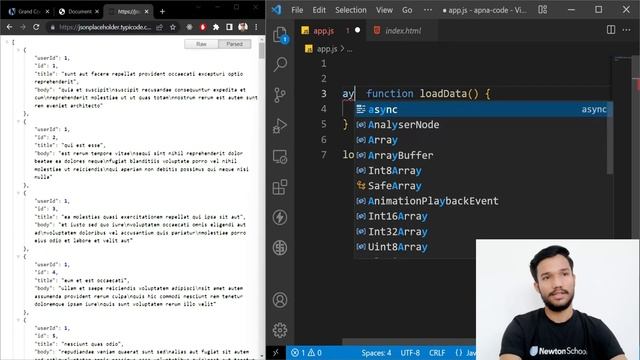
Task: Open the Run and Debug view
Action: click(x=280, y=126)
